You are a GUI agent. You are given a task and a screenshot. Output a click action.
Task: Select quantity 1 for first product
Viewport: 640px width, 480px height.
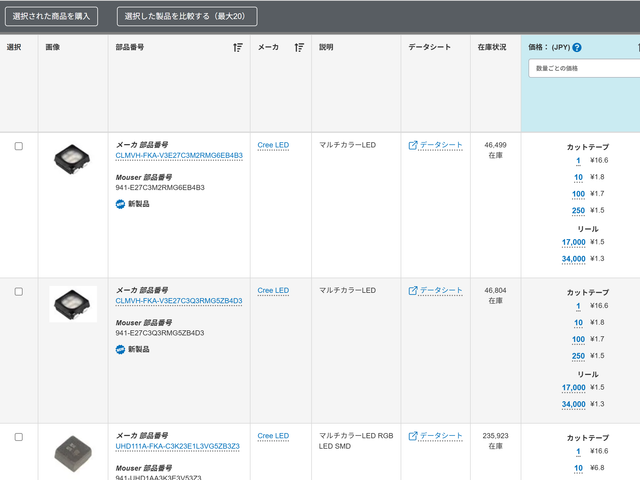578,160
